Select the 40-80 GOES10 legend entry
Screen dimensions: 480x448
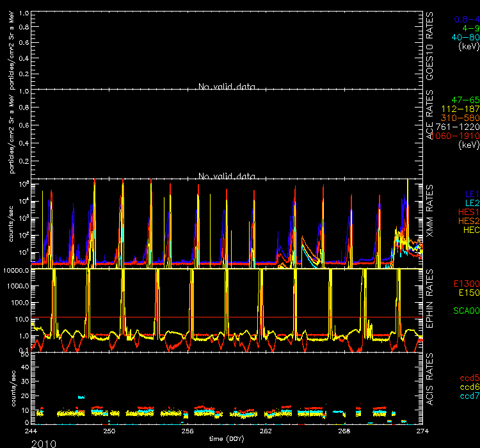click(x=465, y=38)
